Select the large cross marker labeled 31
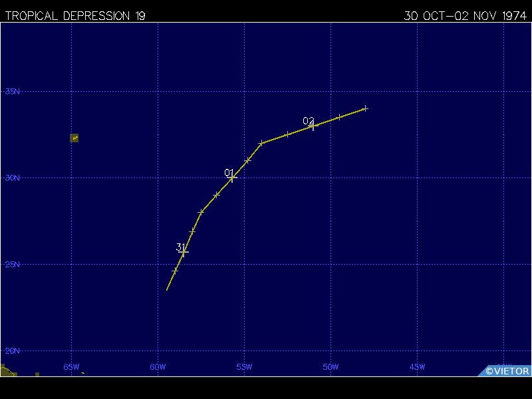532x399 pixels. coord(184,252)
